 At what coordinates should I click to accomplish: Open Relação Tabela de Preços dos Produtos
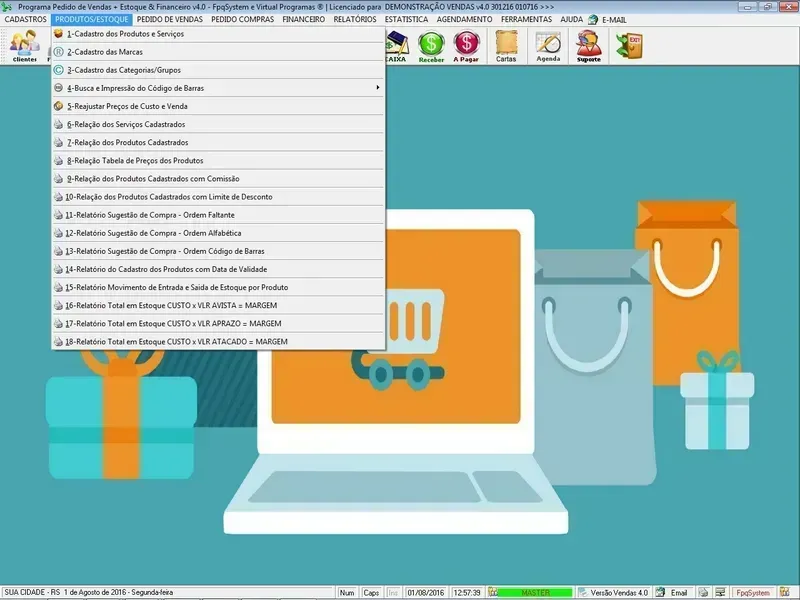[x=135, y=160]
